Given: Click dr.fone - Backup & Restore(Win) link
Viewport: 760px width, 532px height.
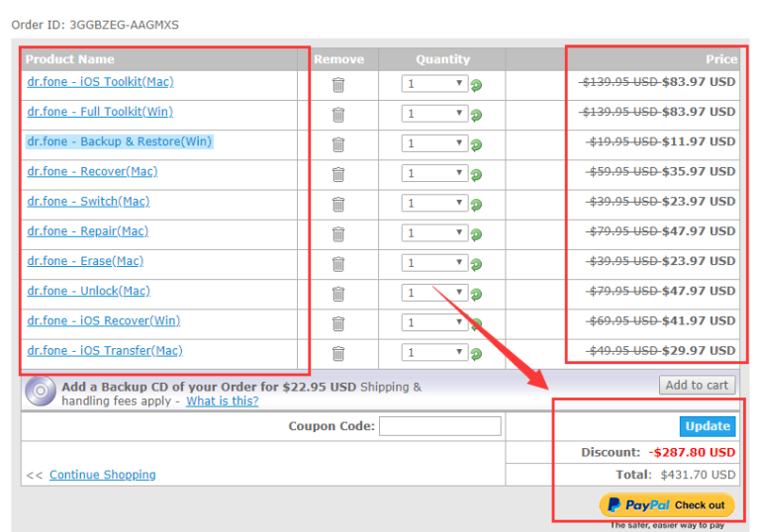Looking at the screenshot, I should (x=119, y=141).
